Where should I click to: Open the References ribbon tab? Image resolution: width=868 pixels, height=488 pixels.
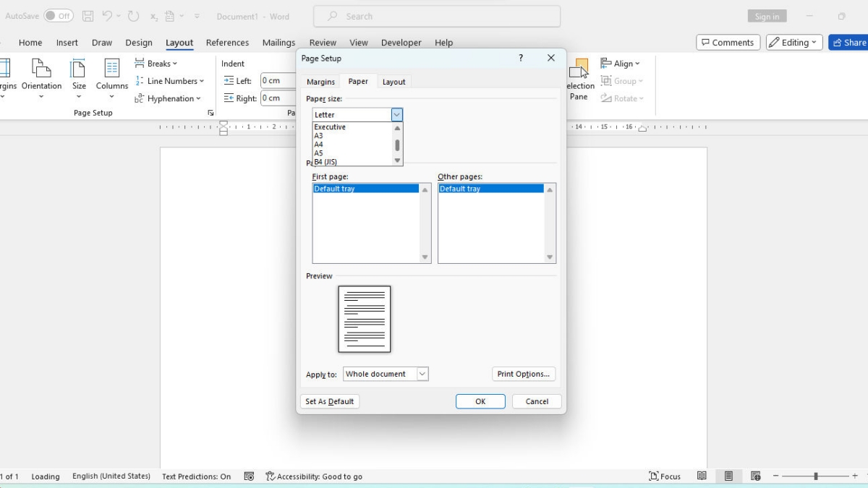227,43
